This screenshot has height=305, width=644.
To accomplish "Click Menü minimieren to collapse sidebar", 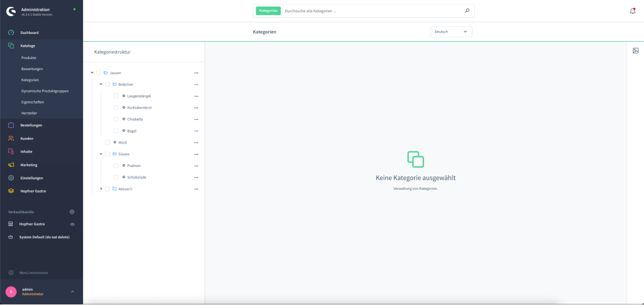I will 33,273.
